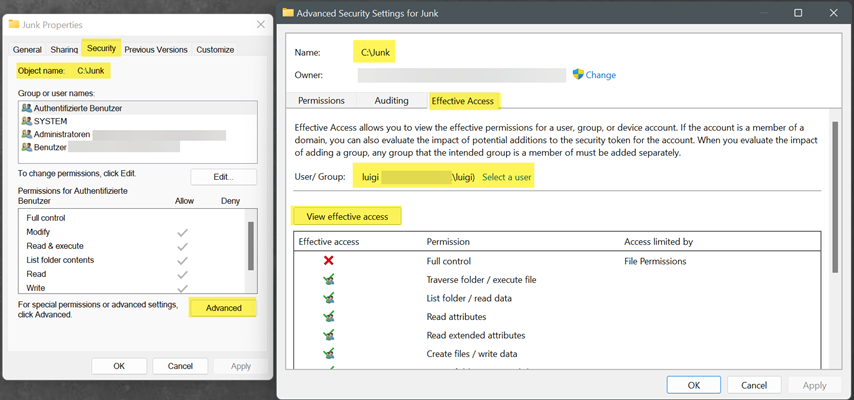Select the Full control permission row

[557, 261]
